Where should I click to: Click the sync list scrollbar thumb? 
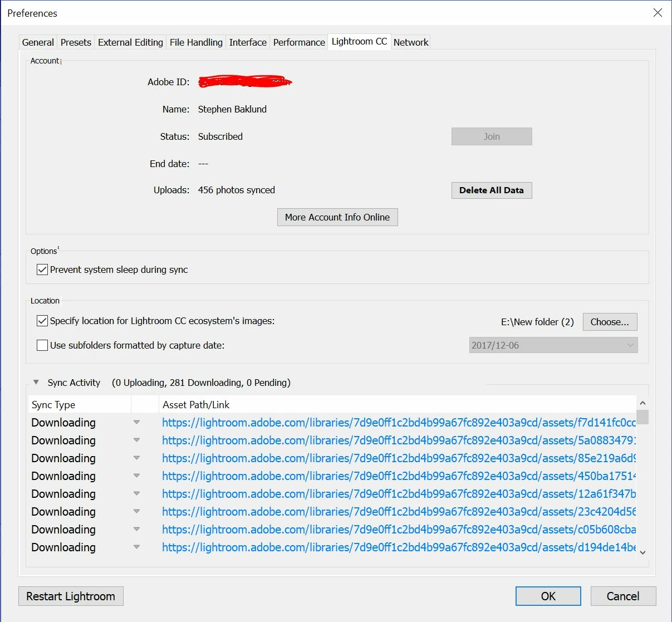[642, 417]
